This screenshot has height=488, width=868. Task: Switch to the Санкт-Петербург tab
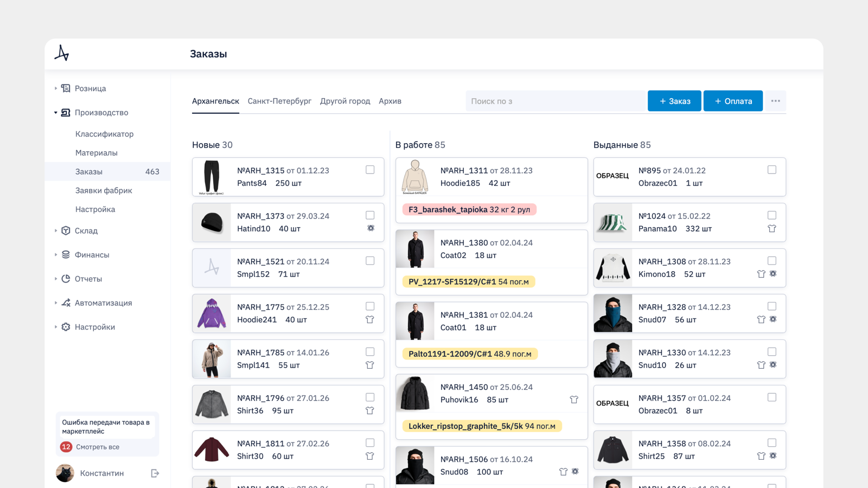279,101
